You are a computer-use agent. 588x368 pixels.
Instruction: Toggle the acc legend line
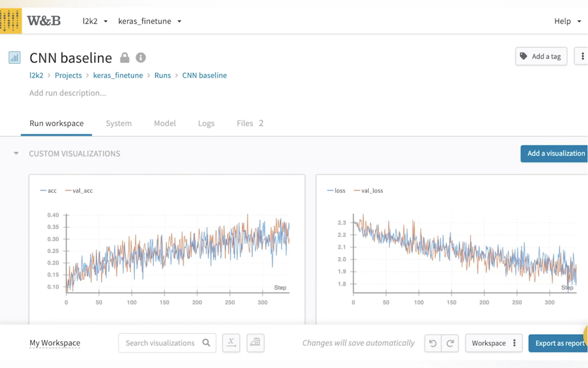49,190
